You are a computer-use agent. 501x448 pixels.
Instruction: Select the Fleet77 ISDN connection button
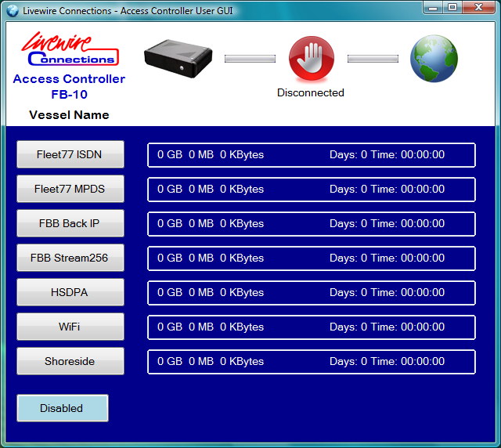70,154
